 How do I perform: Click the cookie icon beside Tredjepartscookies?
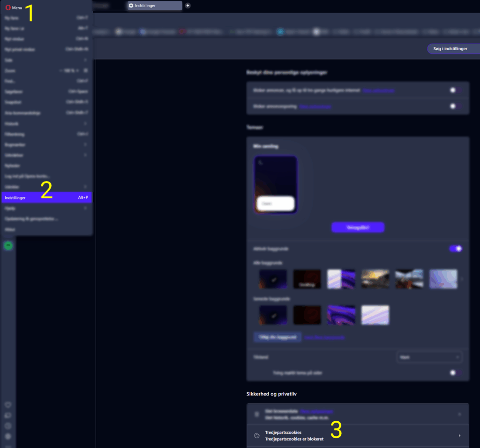(257, 435)
